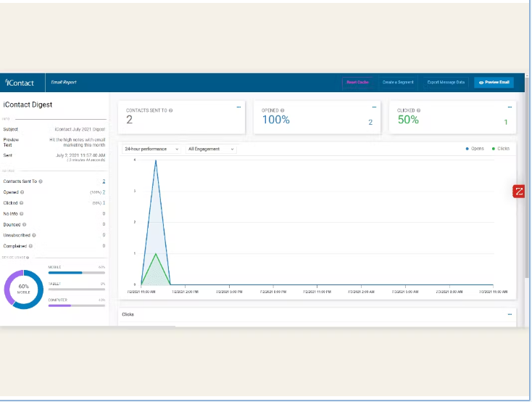Viewport: 532px width, 402px height.
Task: Open Opened card three-dot menu
Action: [374, 107]
